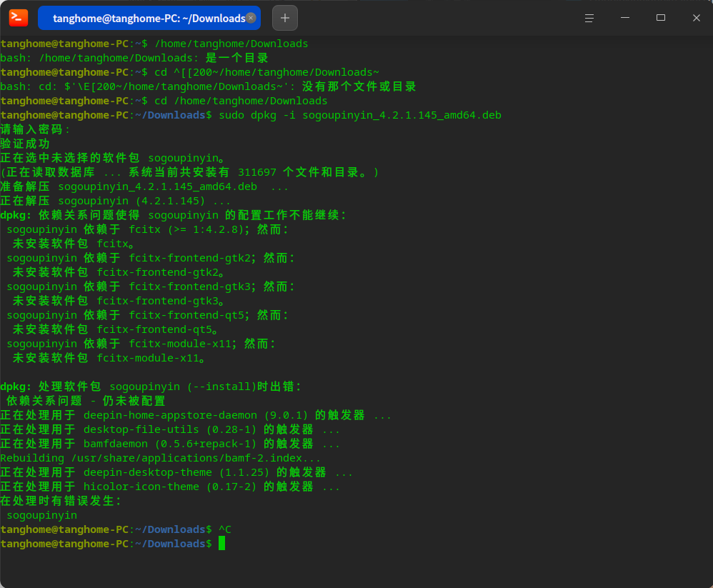This screenshot has height=588, width=713.
Task: Close the terminal window
Action: (x=696, y=18)
